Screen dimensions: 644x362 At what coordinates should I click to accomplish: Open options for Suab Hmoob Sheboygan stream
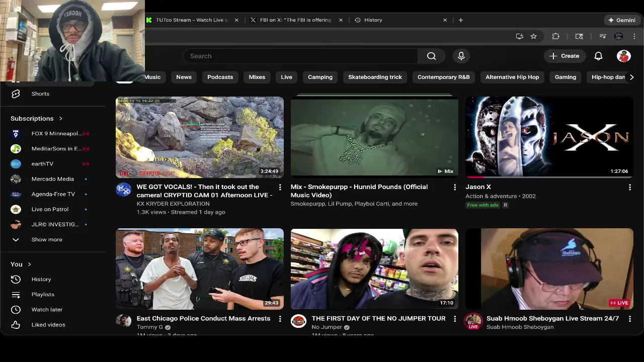[629, 319]
